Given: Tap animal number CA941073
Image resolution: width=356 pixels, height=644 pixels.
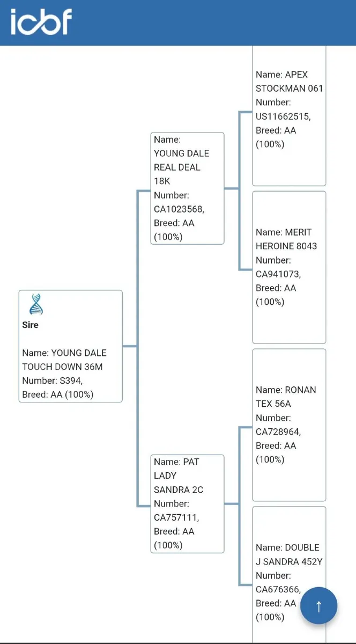Looking at the screenshot, I should pos(278,274).
